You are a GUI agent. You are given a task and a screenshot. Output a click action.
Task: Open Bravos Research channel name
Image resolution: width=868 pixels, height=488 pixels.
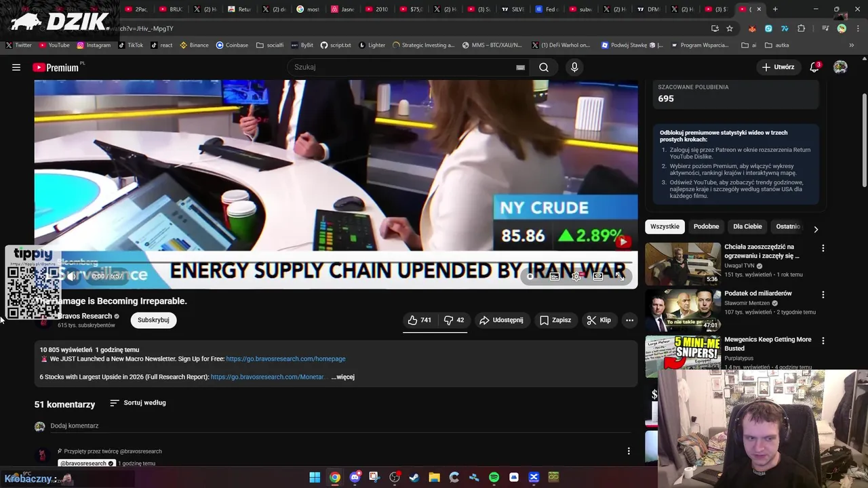coord(85,316)
